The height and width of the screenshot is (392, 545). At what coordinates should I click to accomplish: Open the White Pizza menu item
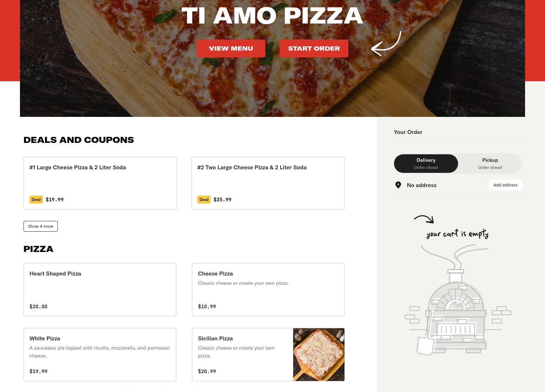tap(100, 355)
